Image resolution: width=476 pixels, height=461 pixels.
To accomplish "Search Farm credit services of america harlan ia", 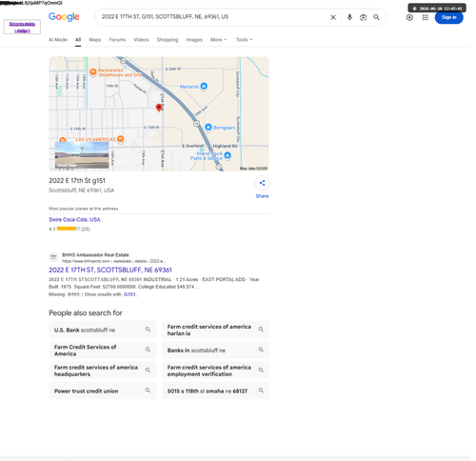I will 216,330.
